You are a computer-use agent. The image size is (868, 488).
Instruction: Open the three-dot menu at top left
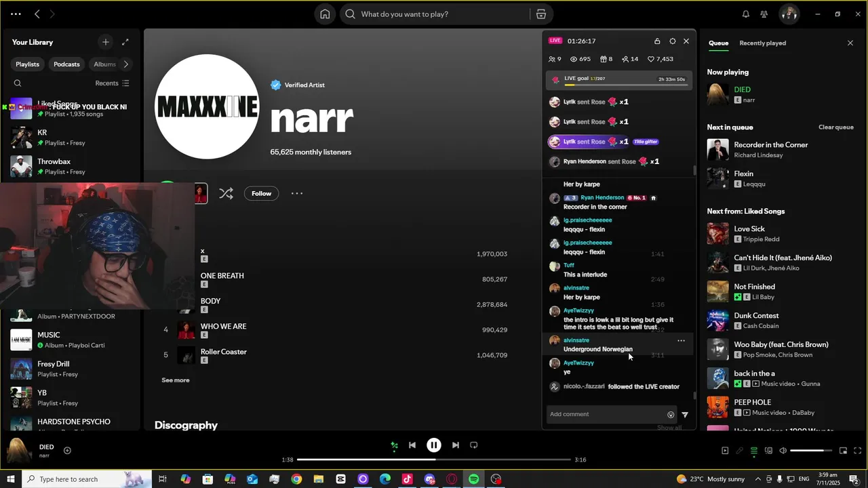(16, 14)
